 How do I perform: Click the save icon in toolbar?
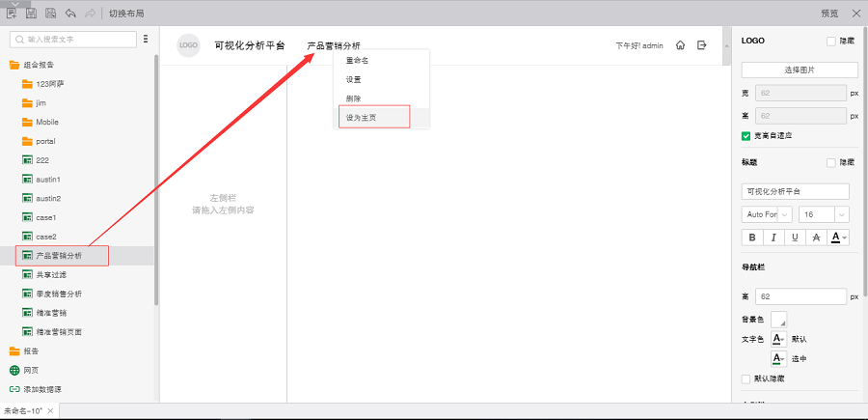click(x=31, y=14)
